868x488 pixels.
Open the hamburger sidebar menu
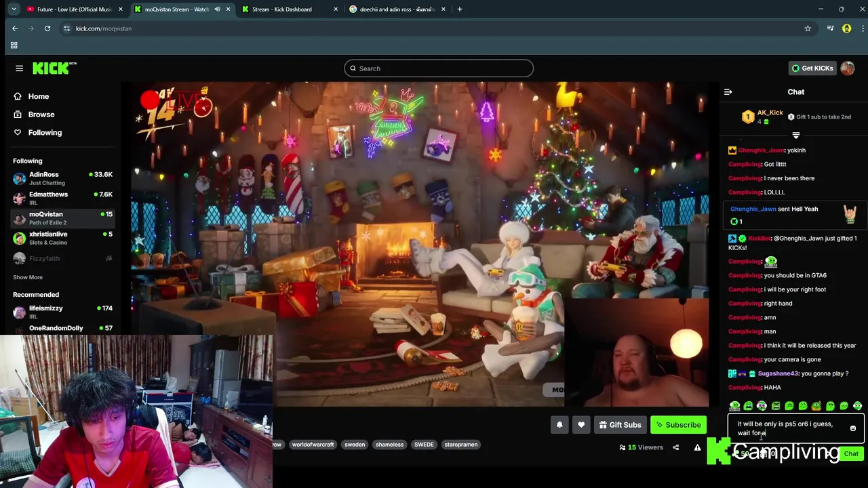pyautogui.click(x=19, y=68)
